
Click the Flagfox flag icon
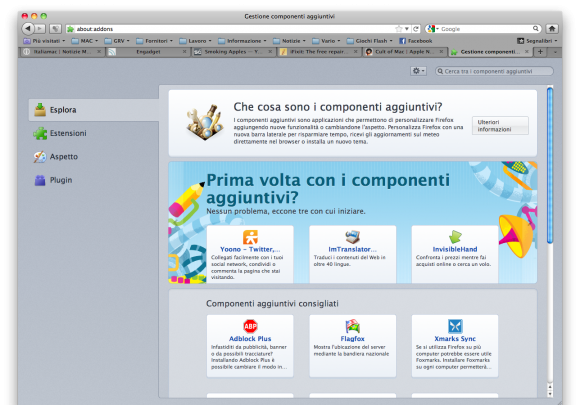[353, 326]
